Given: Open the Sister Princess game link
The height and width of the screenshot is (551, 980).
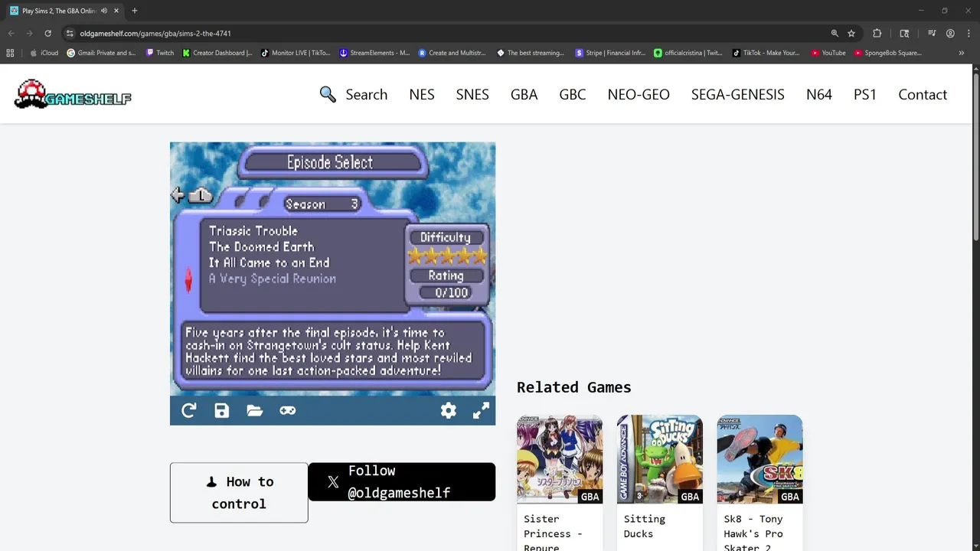Looking at the screenshot, I should 553,532.
